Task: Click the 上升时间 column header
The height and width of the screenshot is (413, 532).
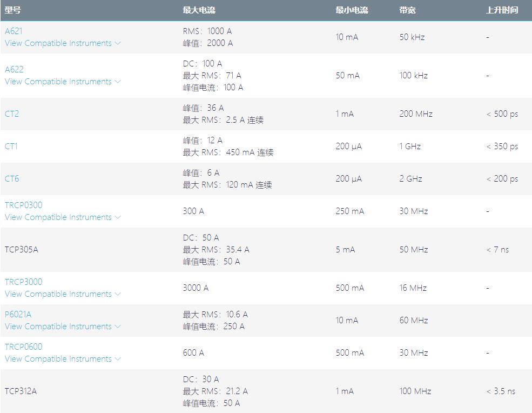Action: [x=502, y=10]
